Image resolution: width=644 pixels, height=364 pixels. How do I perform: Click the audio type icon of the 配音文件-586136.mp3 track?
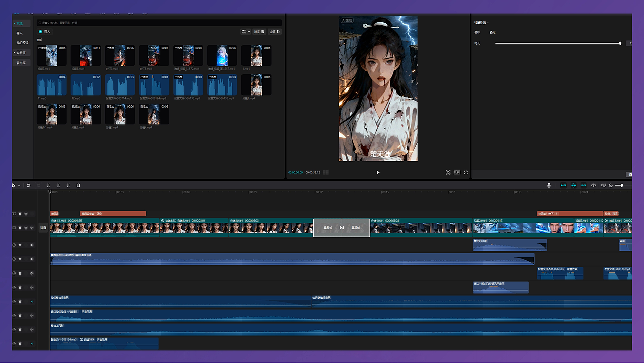click(14, 344)
